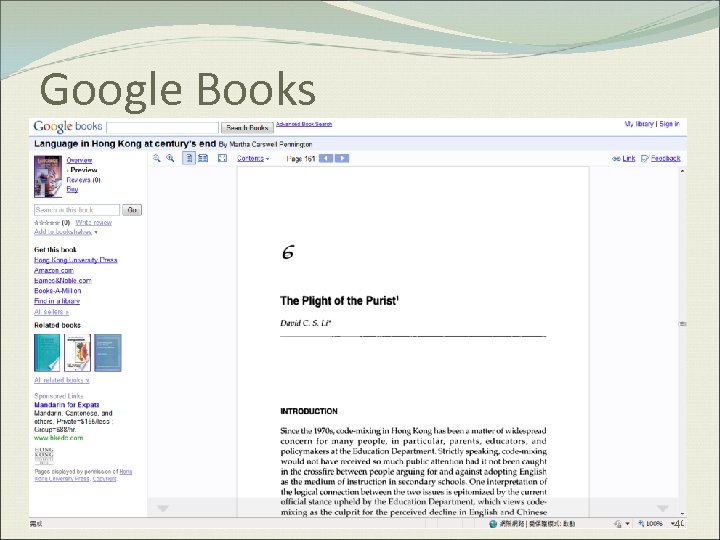Open the third blue related book cover
The width and height of the screenshot is (720, 540).
click(x=108, y=353)
